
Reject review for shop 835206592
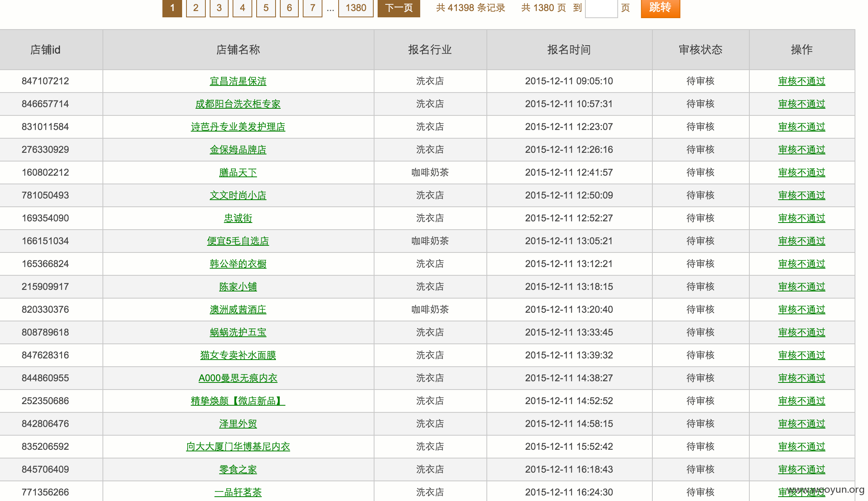pyautogui.click(x=802, y=447)
